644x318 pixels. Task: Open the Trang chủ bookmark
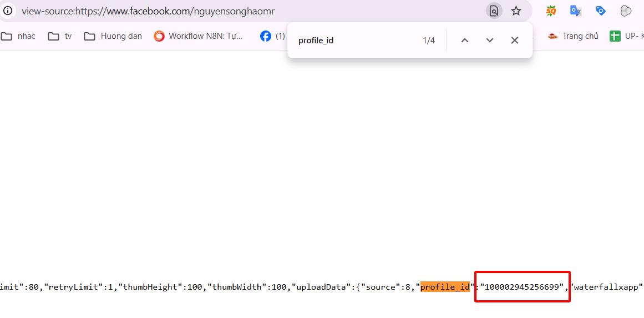pyautogui.click(x=573, y=36)
